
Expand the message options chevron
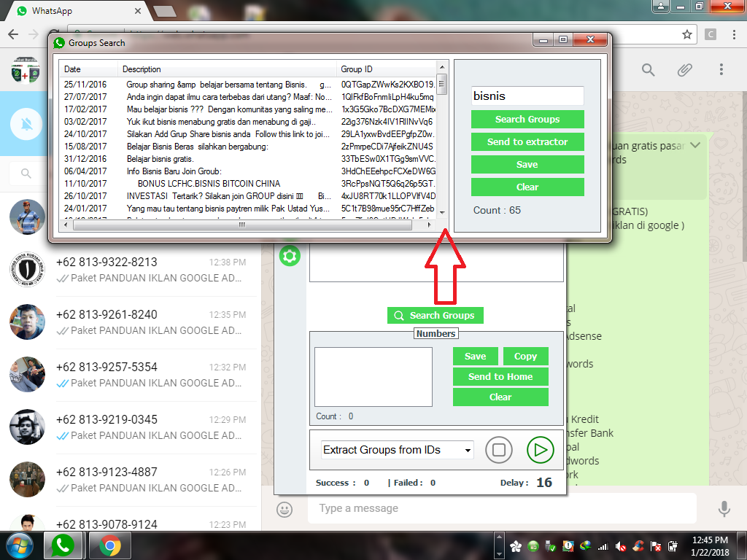coord(695,145)
